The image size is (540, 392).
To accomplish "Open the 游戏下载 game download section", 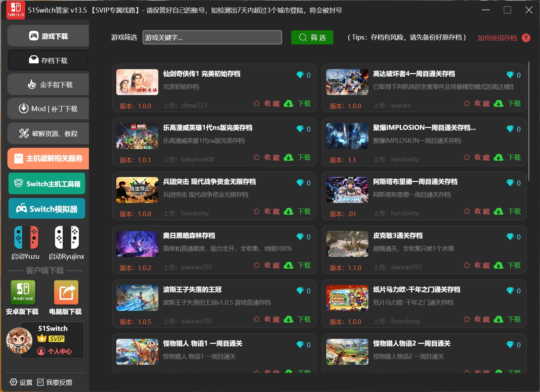I will (48, 36).
